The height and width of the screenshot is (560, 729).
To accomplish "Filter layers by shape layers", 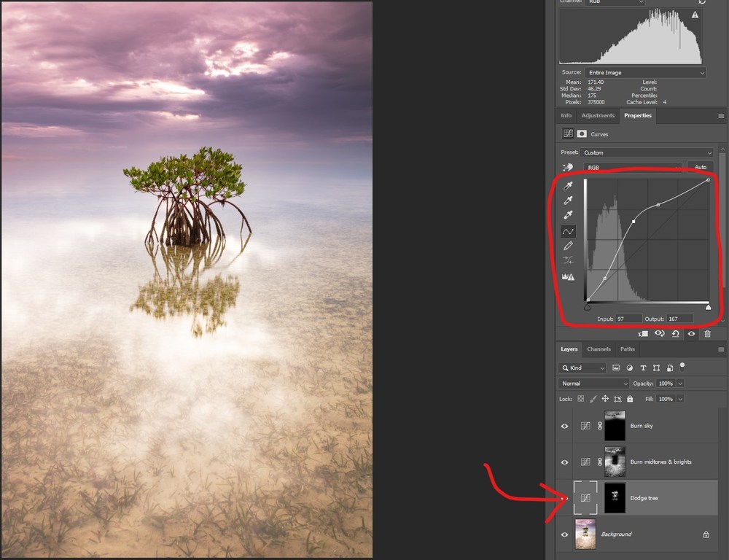I will point(656,368).
